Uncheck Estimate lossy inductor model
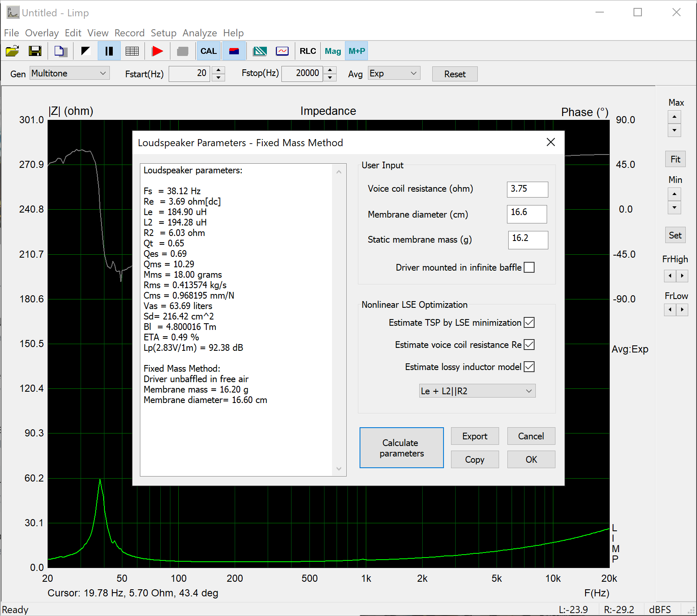 (x=529, y=367)
